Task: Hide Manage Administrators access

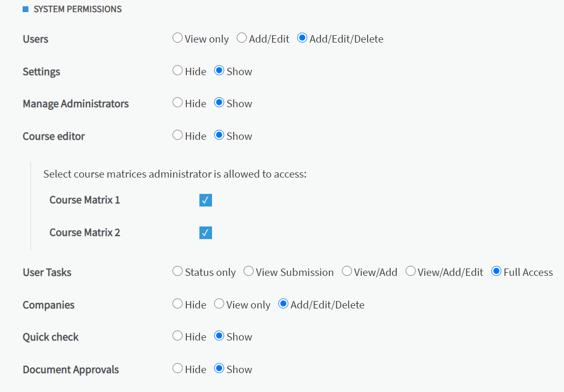Action: tap(177, 103)
